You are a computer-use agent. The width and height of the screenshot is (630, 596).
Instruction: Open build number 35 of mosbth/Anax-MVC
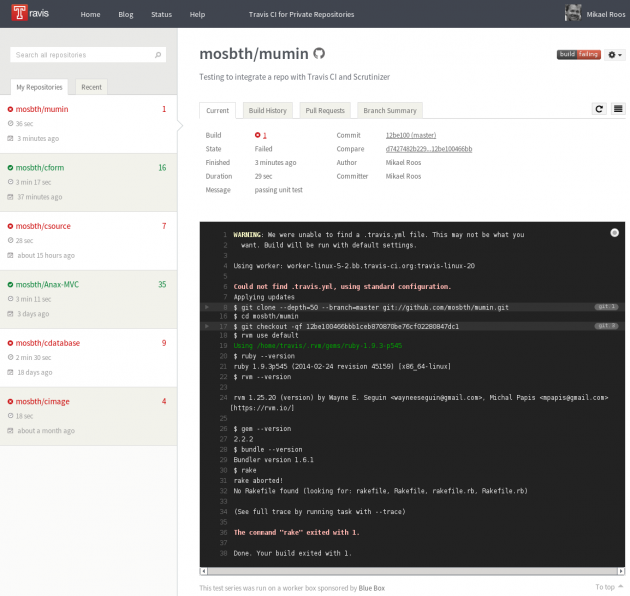click(x=162, y=285)
